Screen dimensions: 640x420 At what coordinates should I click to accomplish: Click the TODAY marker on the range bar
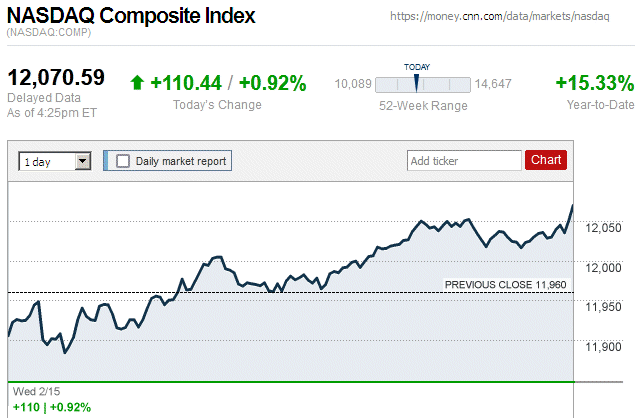tap(417, 81)
